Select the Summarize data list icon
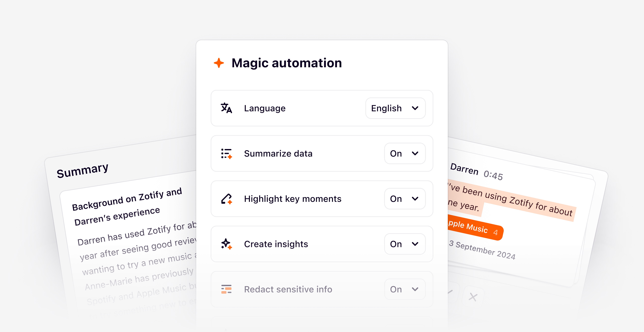644x332 pixels. [x=227, y=154]
